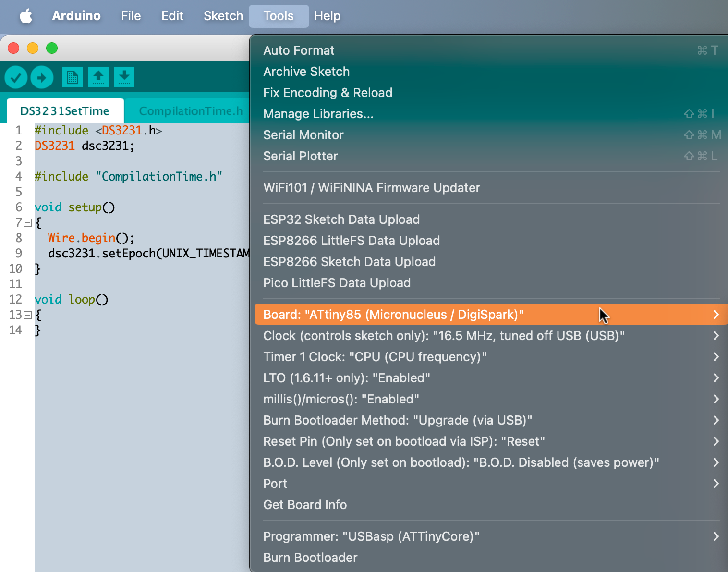This screenshot has height=572, width=728.
Task: Expand the Board submenu arrow
Action: [x=716, y=315]
